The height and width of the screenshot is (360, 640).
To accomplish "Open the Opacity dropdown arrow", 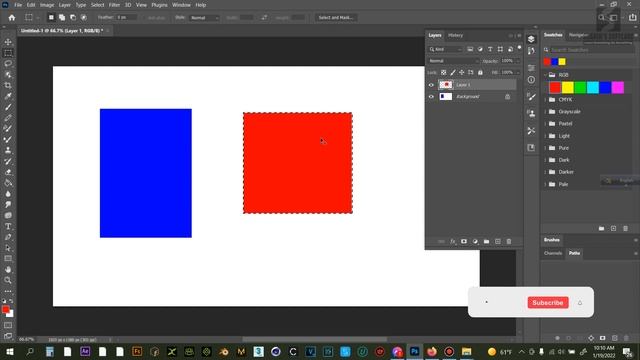I will pyautogui.click(x=518, y=61).
